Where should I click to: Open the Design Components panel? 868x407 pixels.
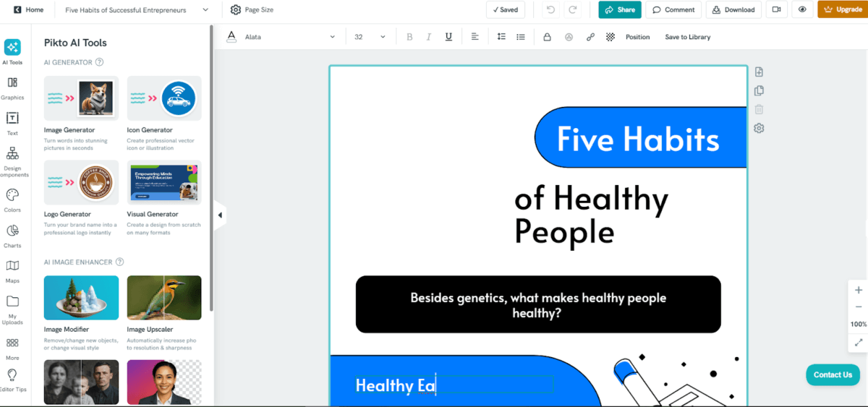12,162
